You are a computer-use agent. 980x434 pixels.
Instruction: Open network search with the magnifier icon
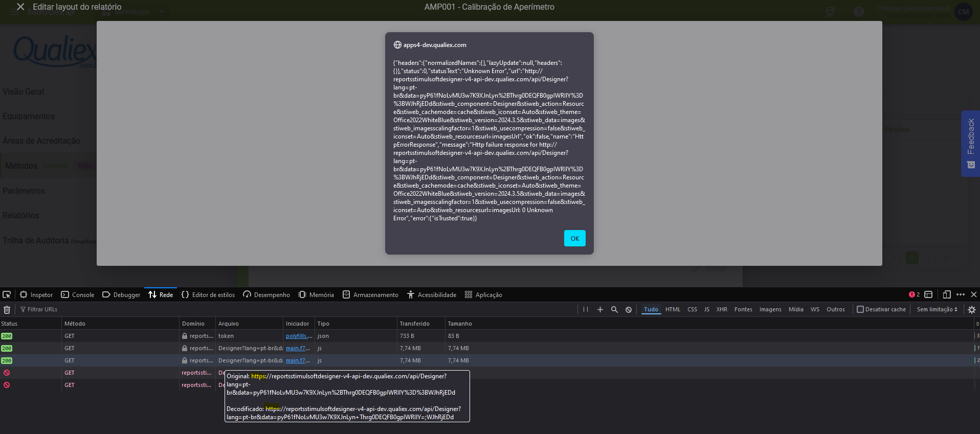[x=614, y=309]
